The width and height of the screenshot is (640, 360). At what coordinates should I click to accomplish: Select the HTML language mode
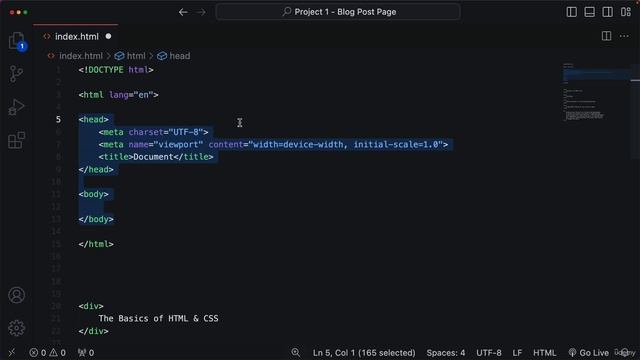(544, 353)
